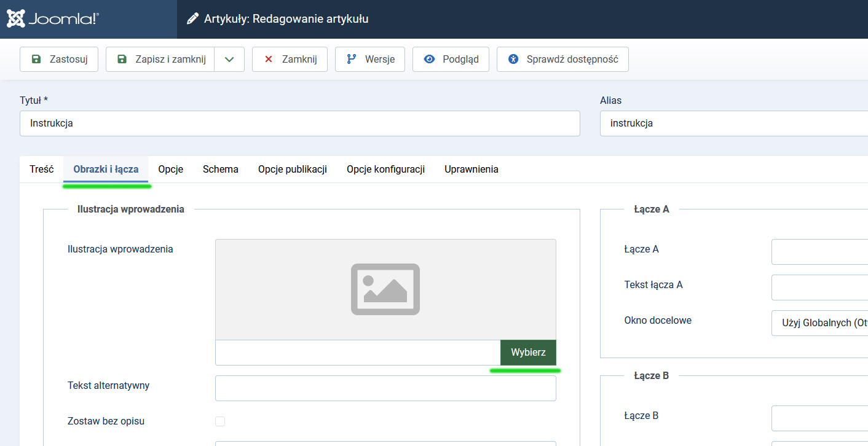Open the Opcje tab
The height and width of the screenshot is (446, 868).
point(171,169)
